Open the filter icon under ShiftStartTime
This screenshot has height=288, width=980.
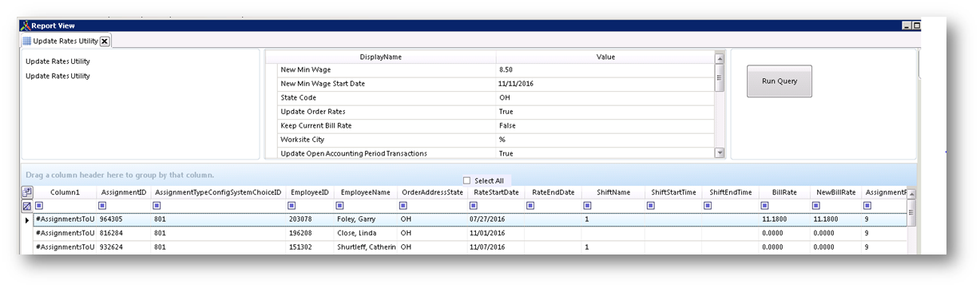(x=650, y=206)
